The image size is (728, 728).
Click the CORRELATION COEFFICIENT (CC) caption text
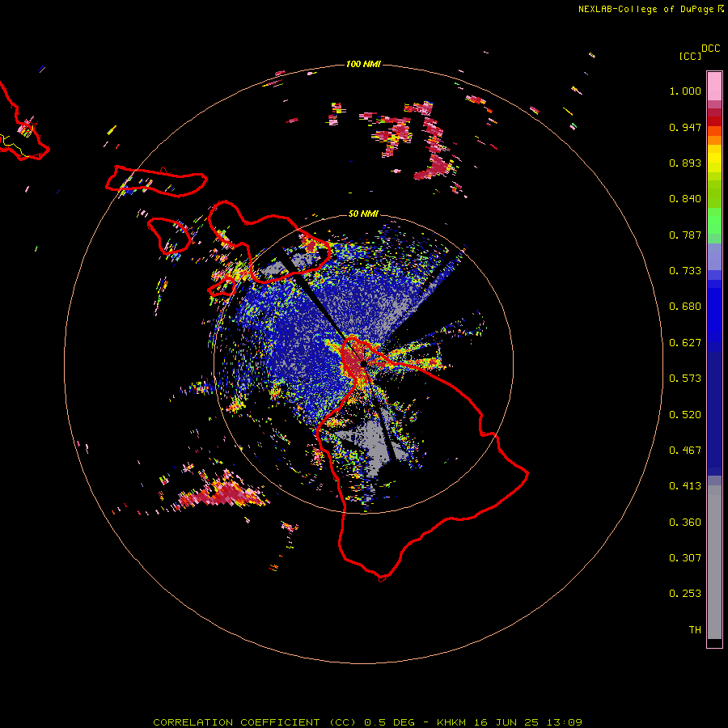(x=255, y=722)
